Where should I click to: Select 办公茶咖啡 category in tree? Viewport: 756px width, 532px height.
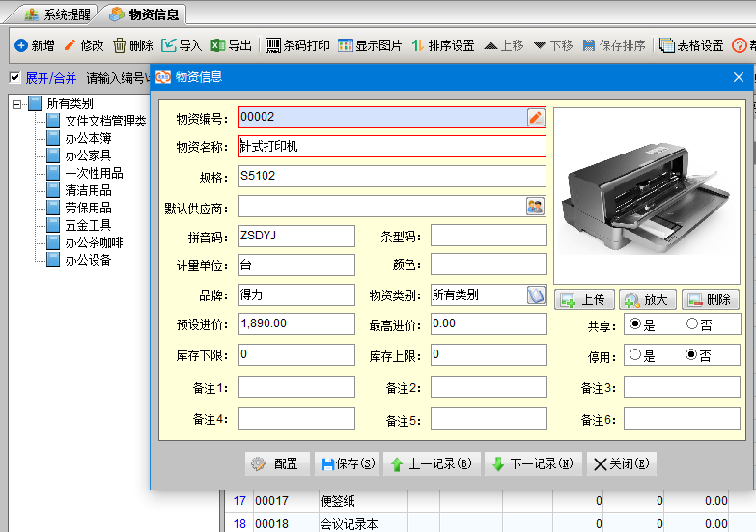94,242
